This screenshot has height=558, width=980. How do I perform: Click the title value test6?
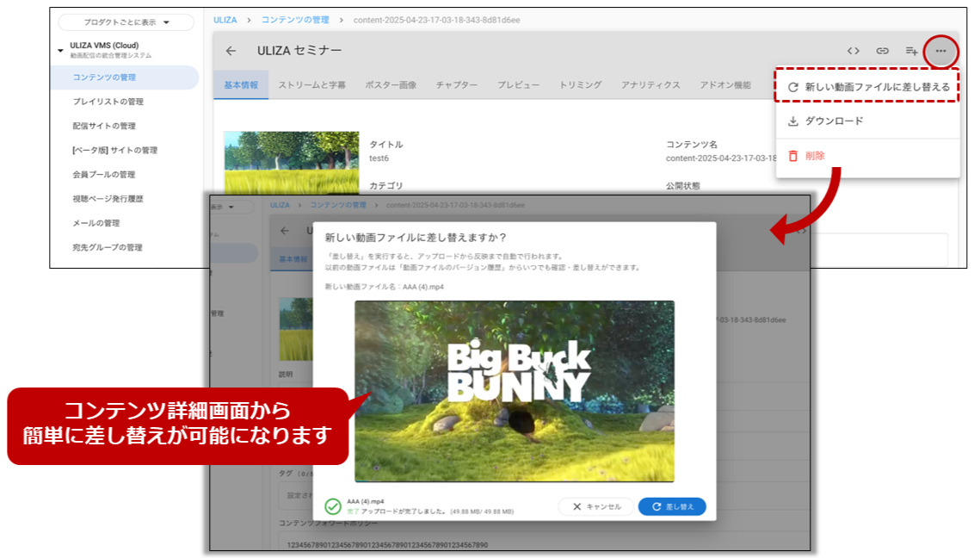[379, 158]
